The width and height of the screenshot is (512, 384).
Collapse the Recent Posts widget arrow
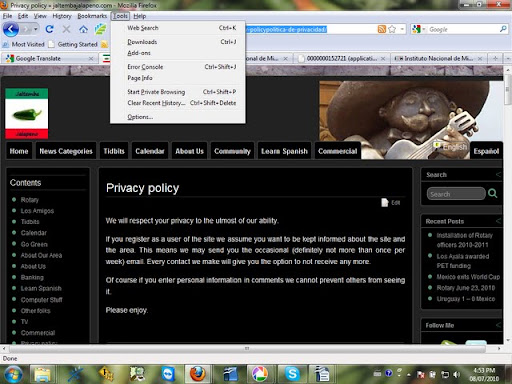pos(498,221)
